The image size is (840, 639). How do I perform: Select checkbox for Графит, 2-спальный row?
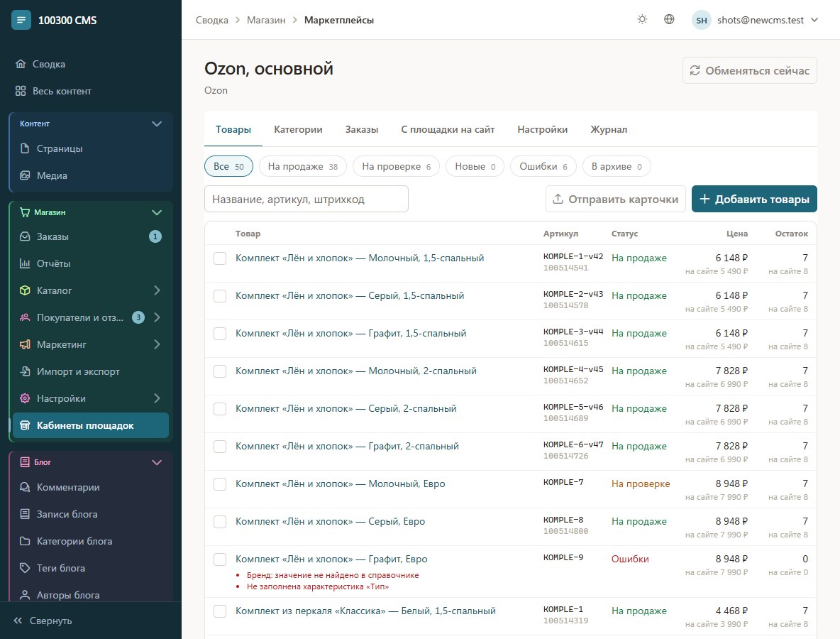[x=220, y=447]
